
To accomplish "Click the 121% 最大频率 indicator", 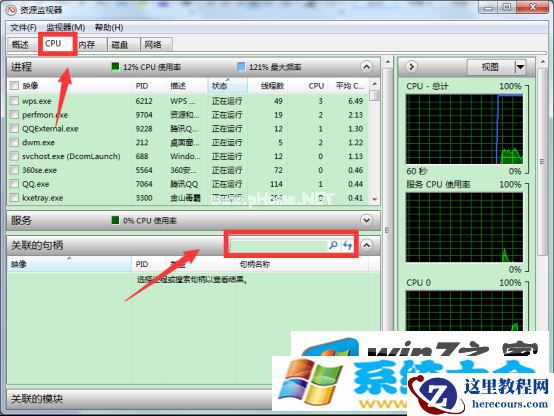I will 270,67.
